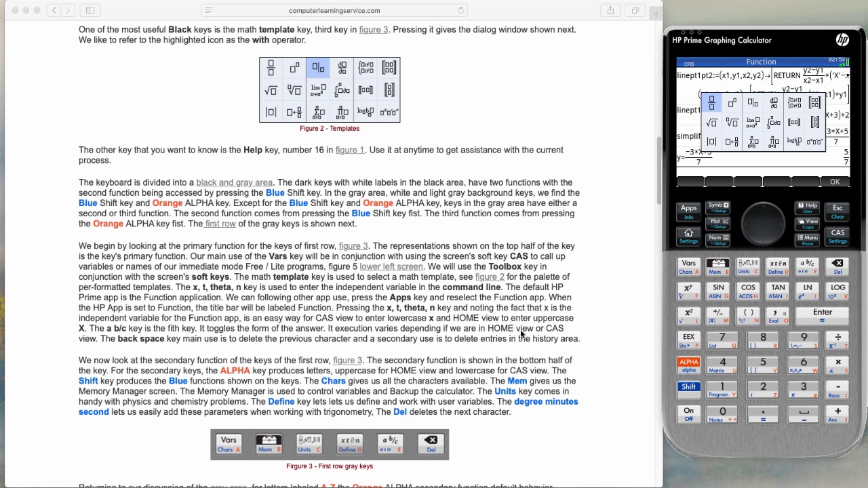The image size is (868, 488).
Task: Tap the Home Settings key on the calculator
Action: pos(689,237)
